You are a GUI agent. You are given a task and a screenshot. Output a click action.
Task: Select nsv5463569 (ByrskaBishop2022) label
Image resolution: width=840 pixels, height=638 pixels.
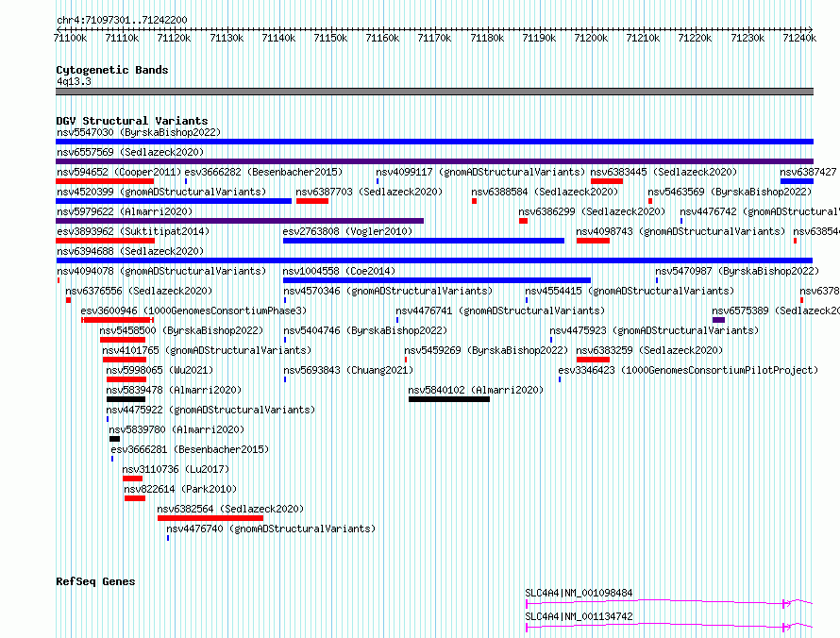(x=730, y=192)
